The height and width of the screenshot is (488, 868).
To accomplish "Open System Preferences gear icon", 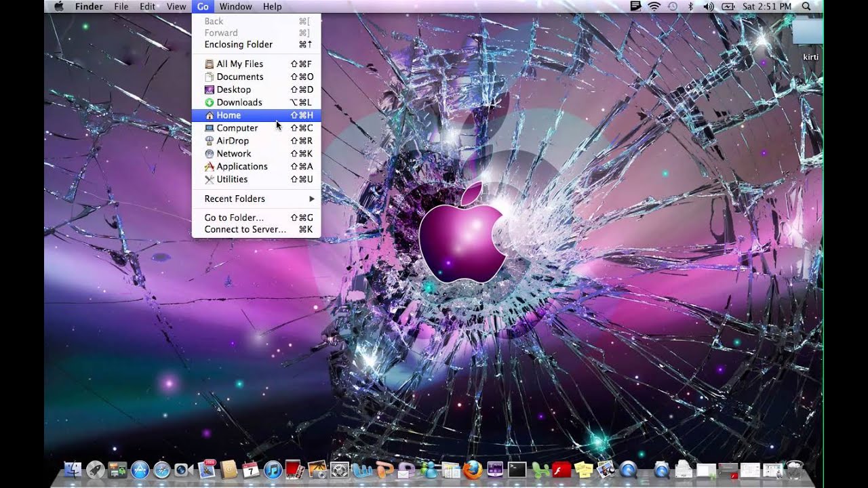I will (339, 470).
